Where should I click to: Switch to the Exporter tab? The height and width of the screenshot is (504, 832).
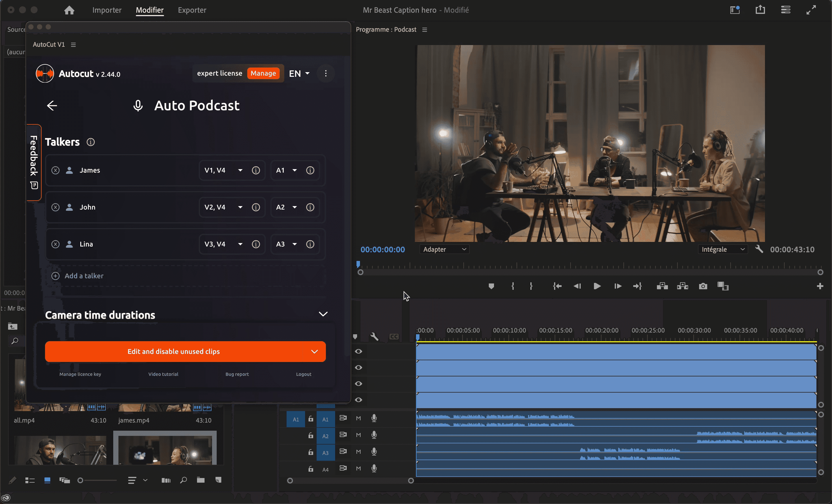tap(192, 10)
